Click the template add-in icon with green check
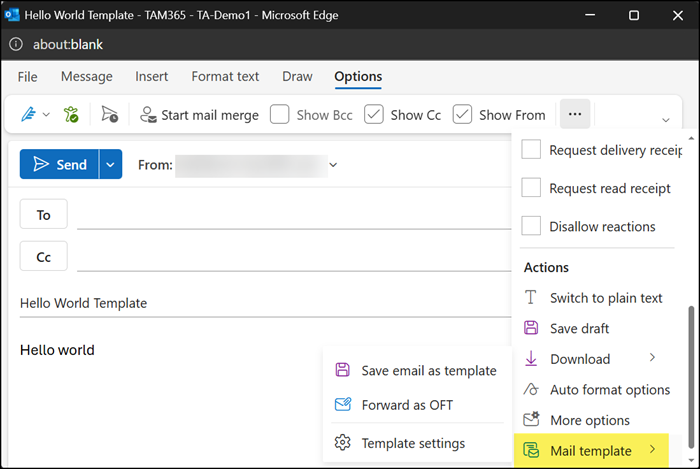700x469 pixels. pos(71,115)
